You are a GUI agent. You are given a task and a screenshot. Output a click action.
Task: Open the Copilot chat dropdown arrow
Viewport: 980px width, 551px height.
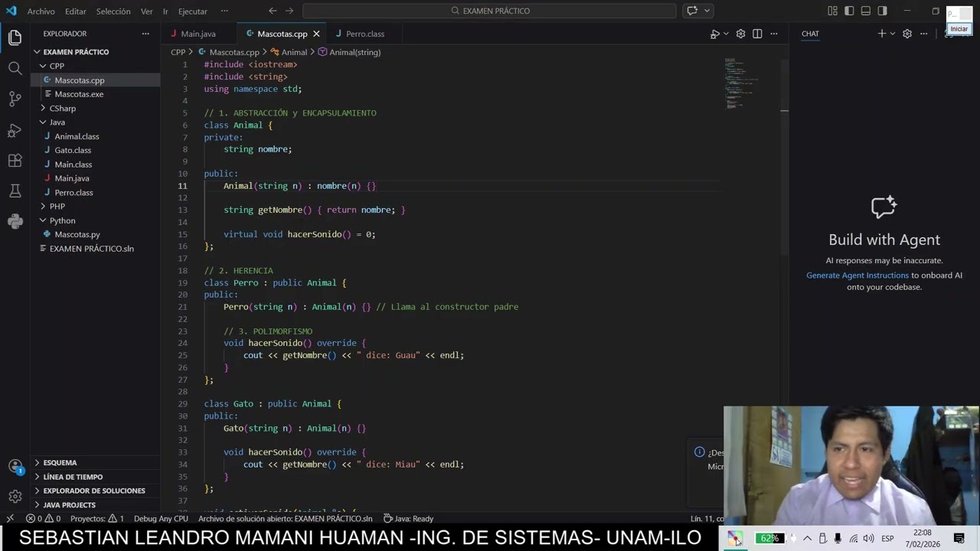(x=707, y=11)
